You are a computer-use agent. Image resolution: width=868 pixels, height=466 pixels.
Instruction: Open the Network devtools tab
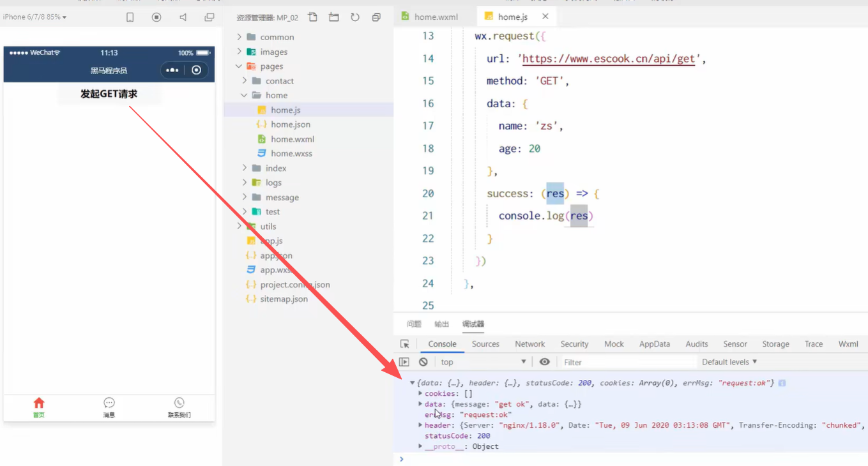[x=530, y=344]
